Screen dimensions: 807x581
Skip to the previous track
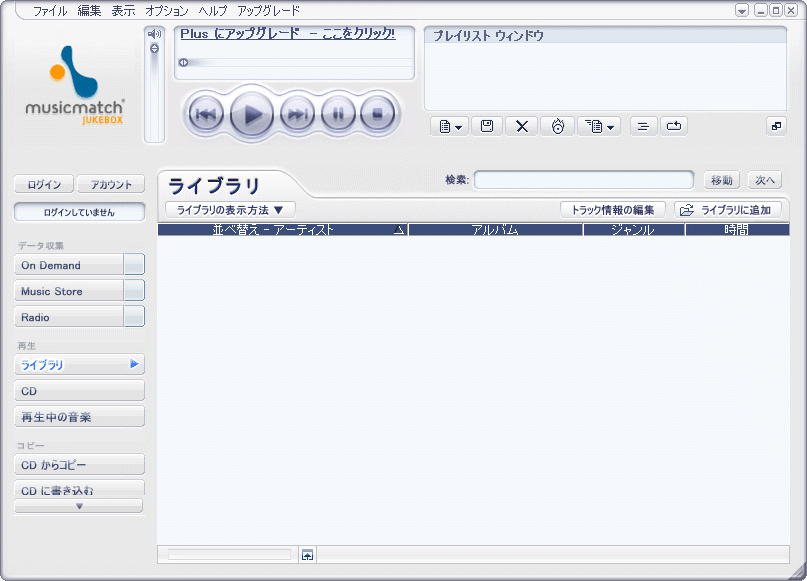pos(205,114)
